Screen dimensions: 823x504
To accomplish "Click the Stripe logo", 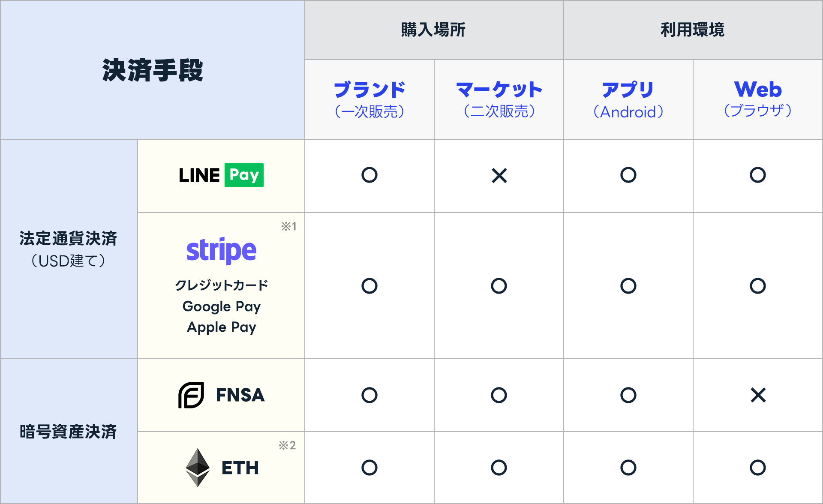I will click(221, 251).
